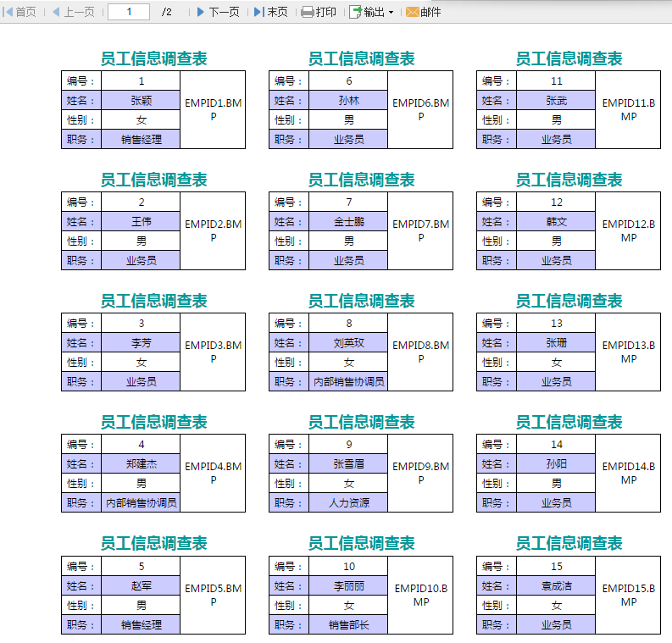This screenshot has width=672, height=643.
Task: Click photo cell EMPID6.BMP
Action: point(420,109)
